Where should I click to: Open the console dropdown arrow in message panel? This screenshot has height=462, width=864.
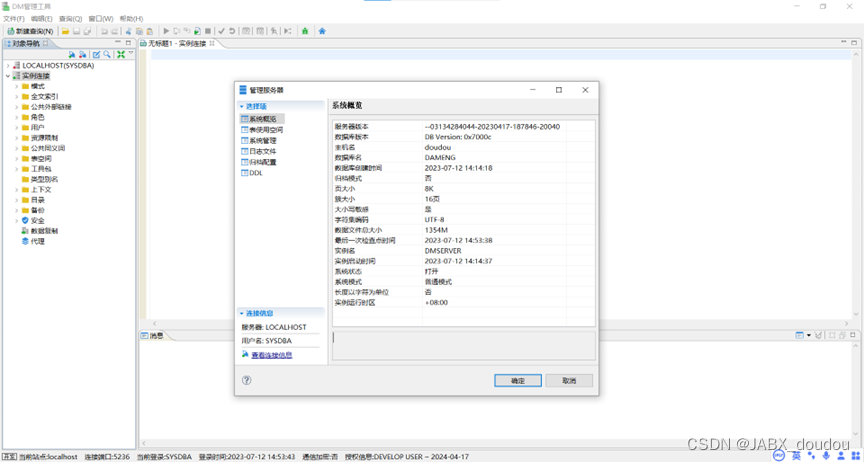tap(808, 335)
